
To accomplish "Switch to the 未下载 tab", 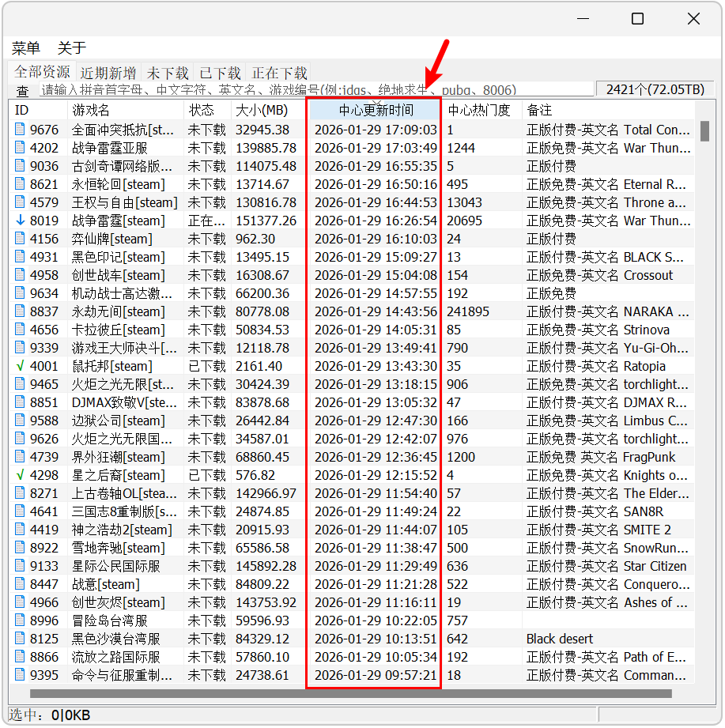I will [167, 73].
